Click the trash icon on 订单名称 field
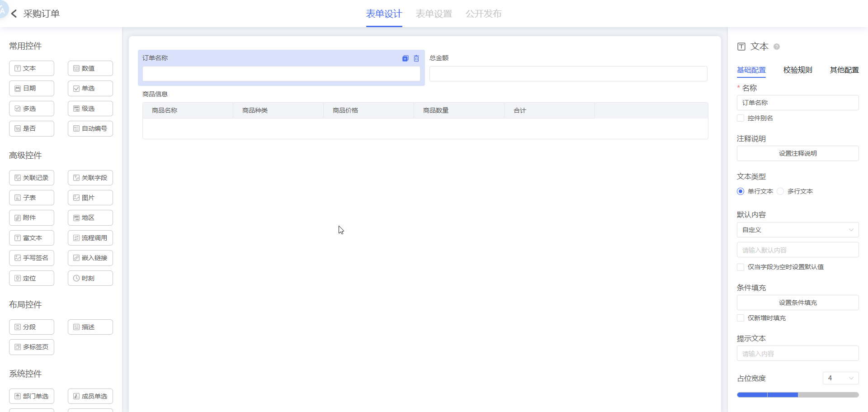 (416, 58)
